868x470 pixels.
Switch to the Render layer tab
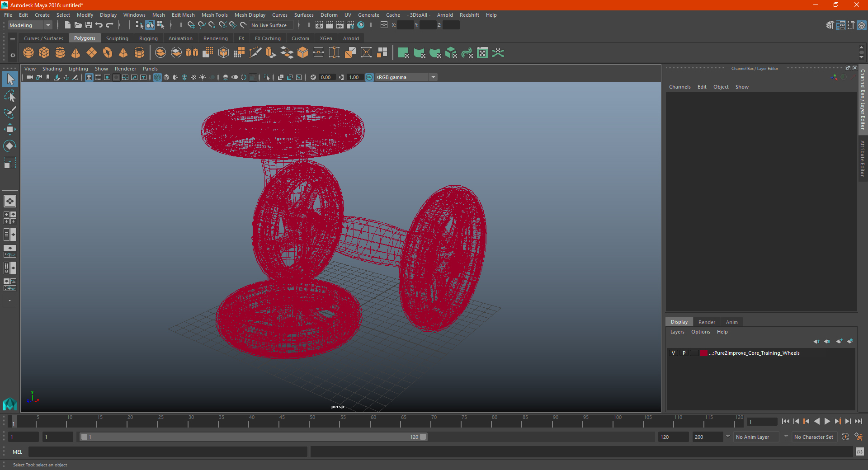707,322
